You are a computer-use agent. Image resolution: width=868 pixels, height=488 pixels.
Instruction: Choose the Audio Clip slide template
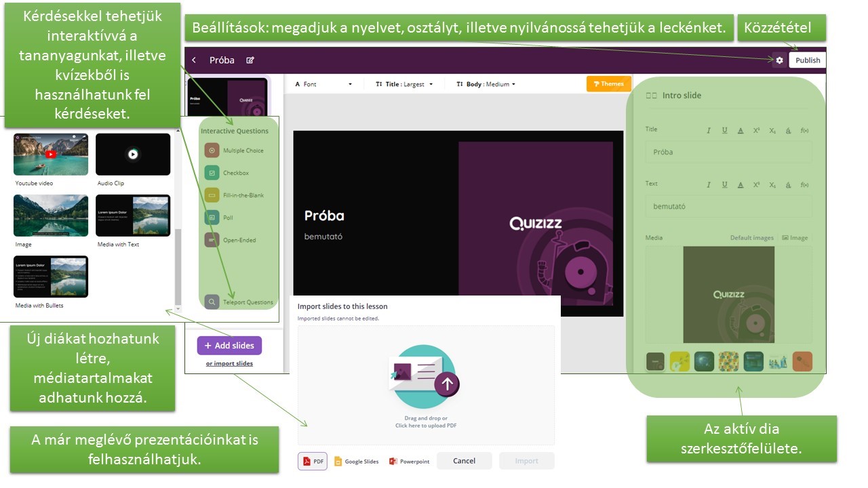133,154
